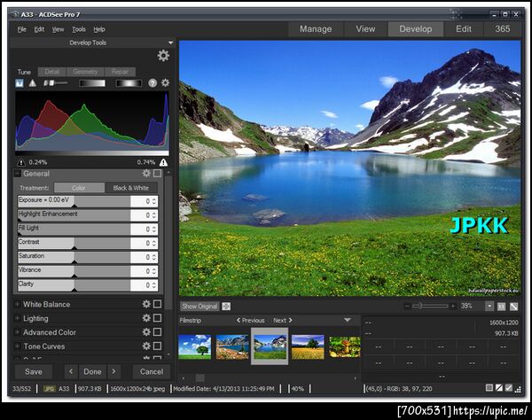Viewport: 532px width, 420px height.
Task: Open the Advanced Color settings gear
Action: tap(146, 332)
